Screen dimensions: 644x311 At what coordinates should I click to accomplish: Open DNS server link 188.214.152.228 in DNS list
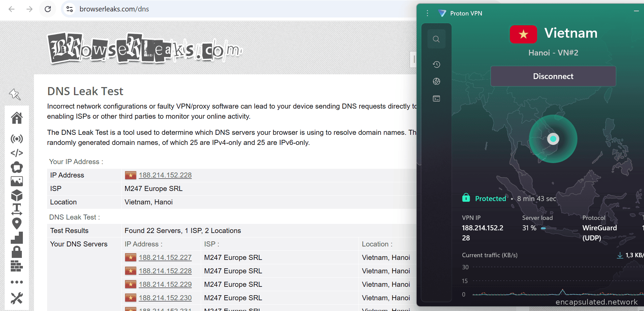(165, 271)
